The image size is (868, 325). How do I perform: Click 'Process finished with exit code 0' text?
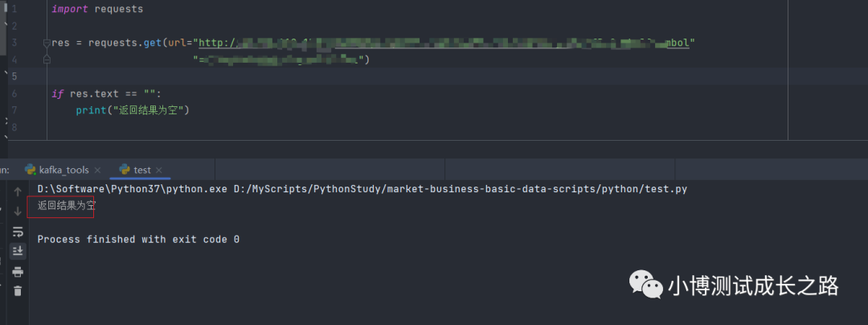point(138,240)
